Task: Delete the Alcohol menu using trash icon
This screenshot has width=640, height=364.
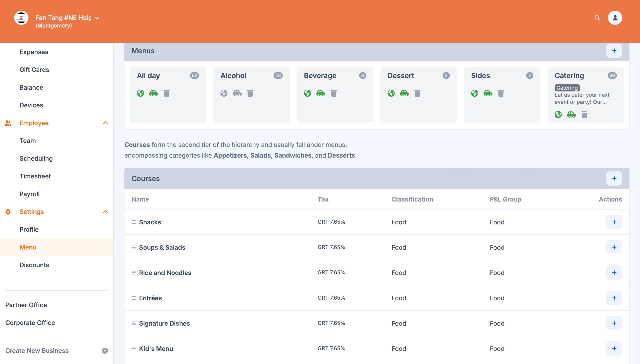Action: pos(250,93)
